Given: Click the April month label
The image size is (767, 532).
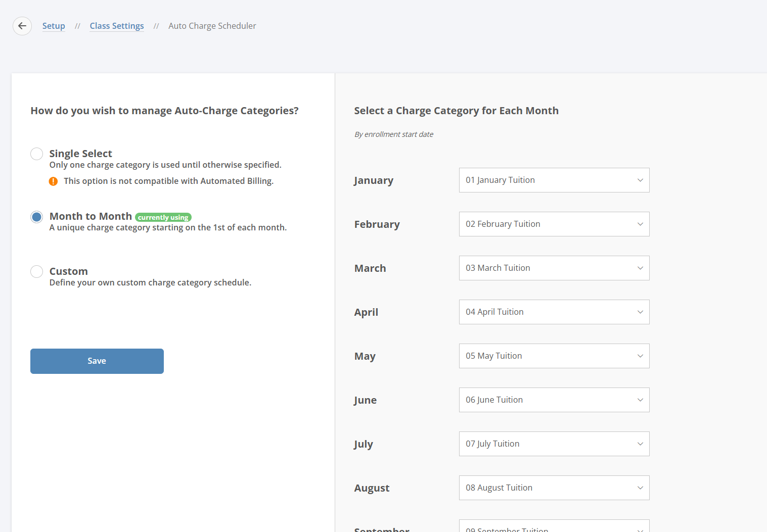Looking at the screenshot, I should click(366, 312).
